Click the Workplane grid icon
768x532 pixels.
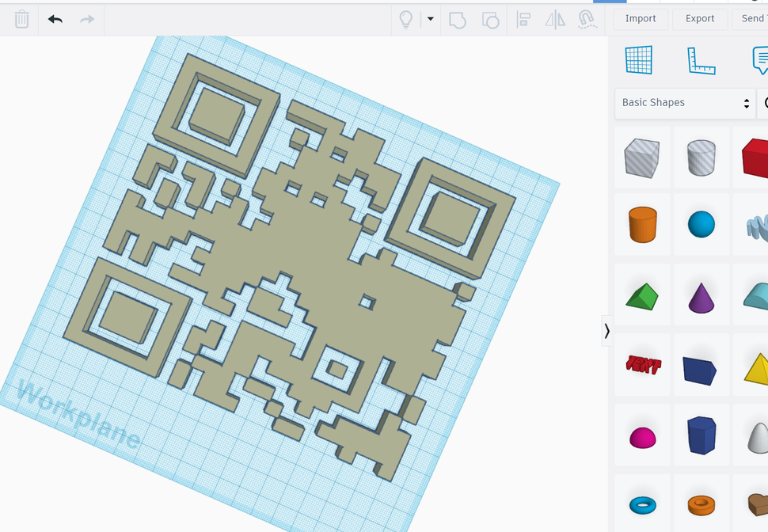point(639,59)
